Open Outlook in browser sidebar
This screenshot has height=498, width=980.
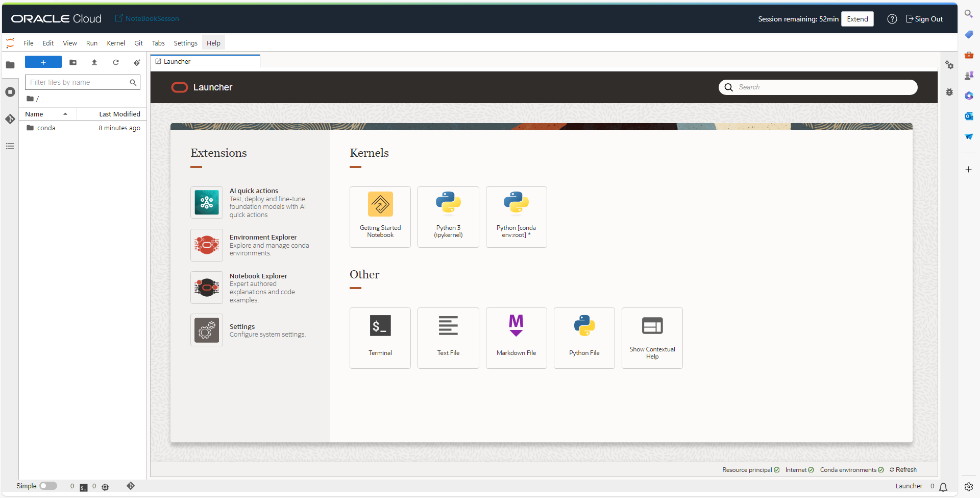click(x=968, y=116)
